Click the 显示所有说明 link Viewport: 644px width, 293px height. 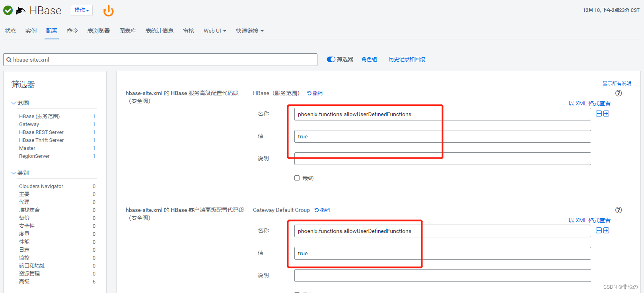[617, 83]
